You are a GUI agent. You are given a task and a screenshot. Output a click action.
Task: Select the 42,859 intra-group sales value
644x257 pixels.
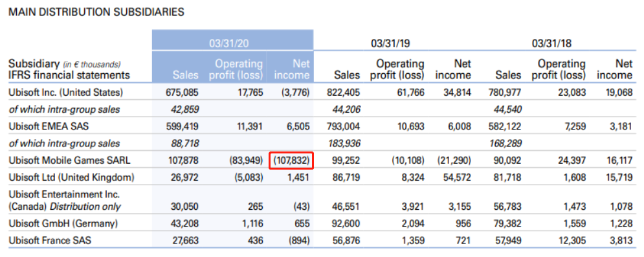184,109
